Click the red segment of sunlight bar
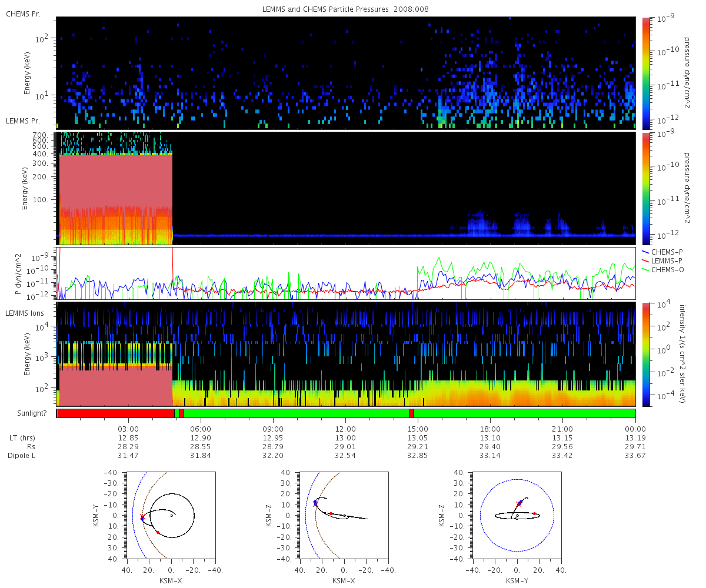 click(x=116, y=413)
